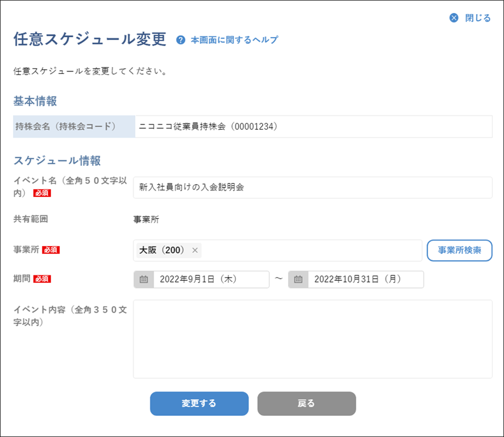Viewport: 504px width, 437px height.
Task: Click the close X icon
Action: (x=454, y=18)
